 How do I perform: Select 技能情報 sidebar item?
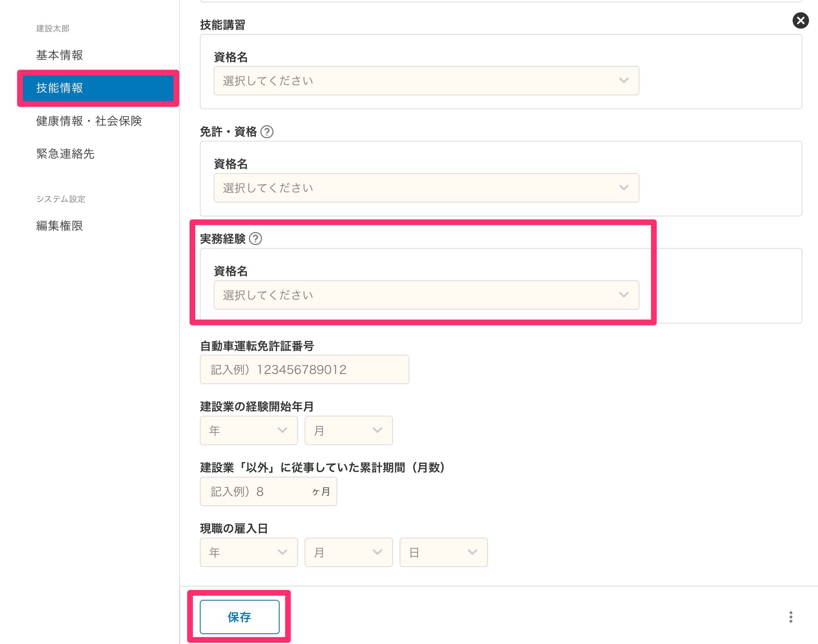tap(98, 88)
